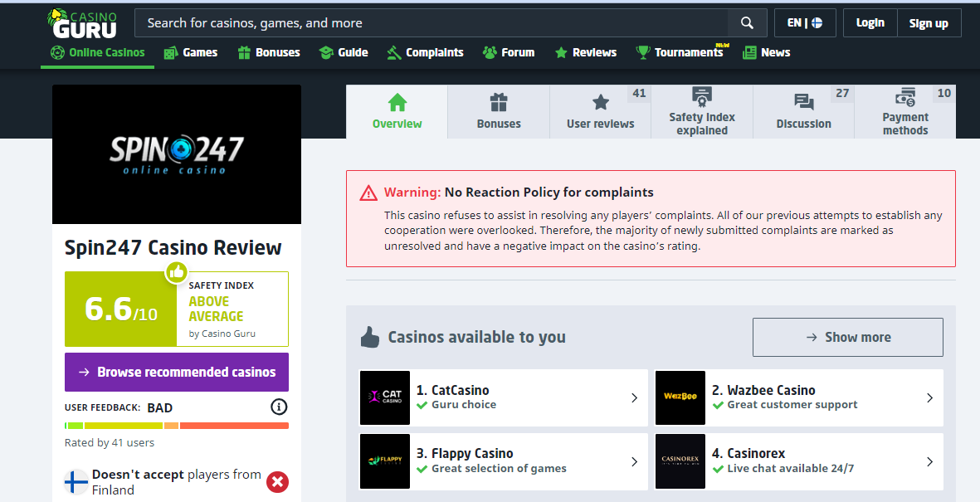Open the Payment methods tab
Image resolution: width=980 pixels, height=502 pixels.
904,112
